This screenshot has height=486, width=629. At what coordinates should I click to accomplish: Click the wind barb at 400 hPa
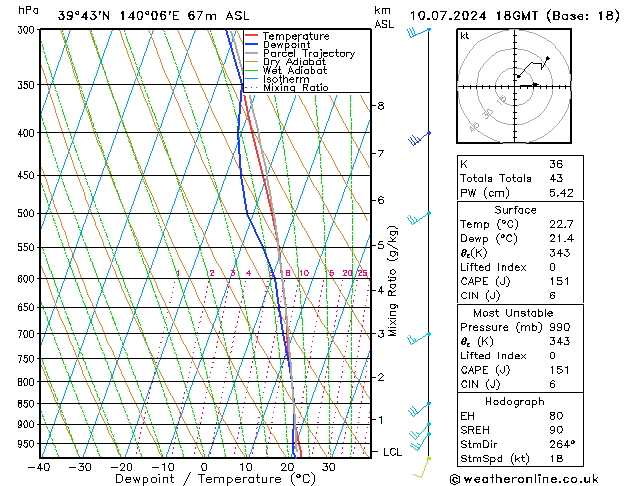(x=419, y=138)
